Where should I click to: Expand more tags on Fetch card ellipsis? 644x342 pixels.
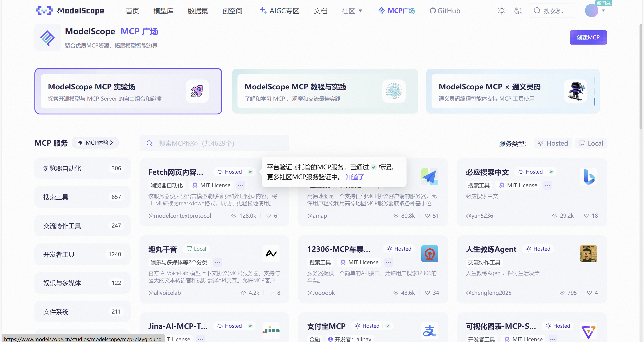(241, 185)
